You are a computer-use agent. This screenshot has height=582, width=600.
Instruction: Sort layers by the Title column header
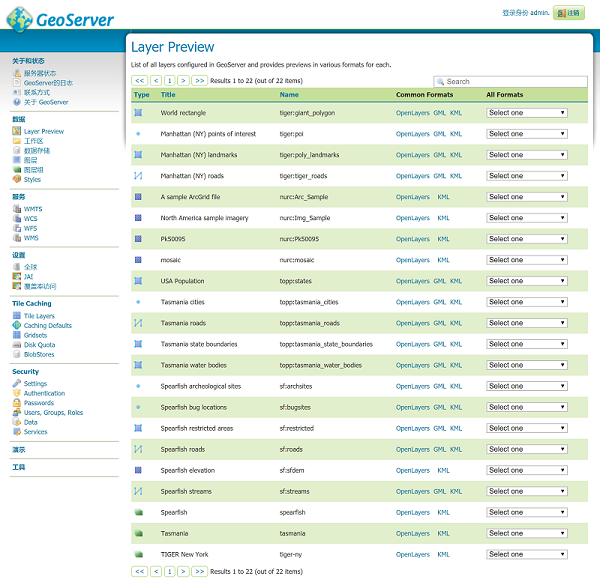click(168, 95)
